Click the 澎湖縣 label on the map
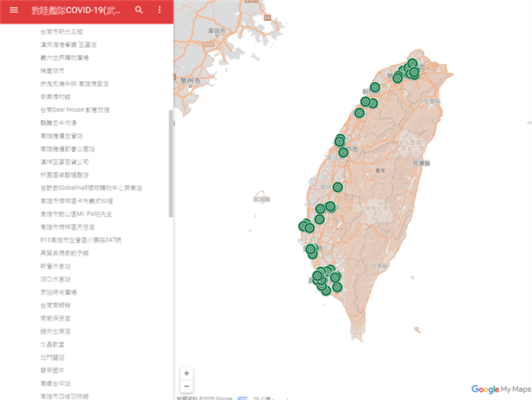This screenshot has width=532, height=400. 262,200
